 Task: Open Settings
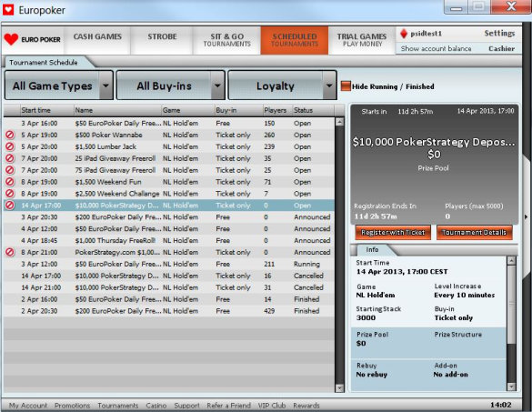(499, 34)
